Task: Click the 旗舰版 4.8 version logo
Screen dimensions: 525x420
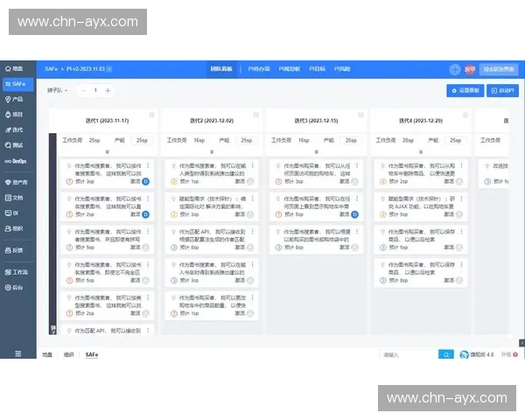Action: click(x=477, y=354)
